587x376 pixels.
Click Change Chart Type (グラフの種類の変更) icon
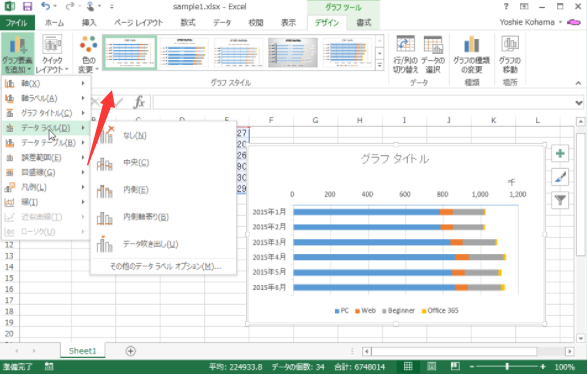pos(471,55)
